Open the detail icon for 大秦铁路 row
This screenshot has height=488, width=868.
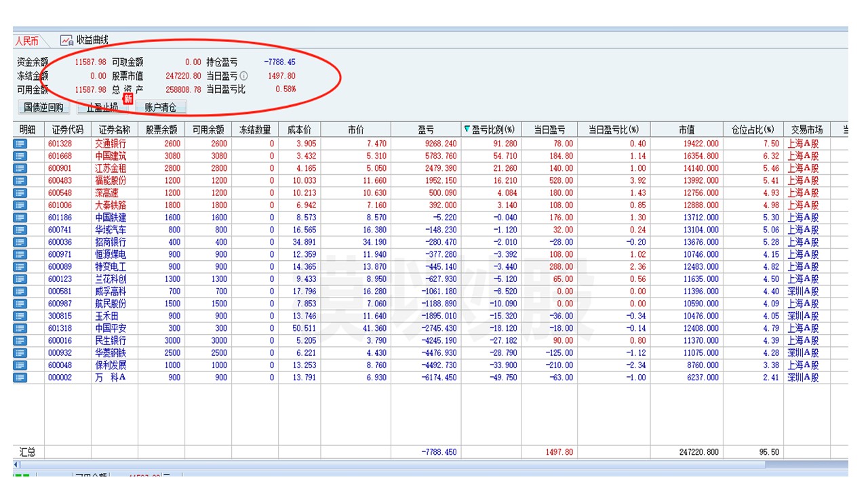[20, 205]
